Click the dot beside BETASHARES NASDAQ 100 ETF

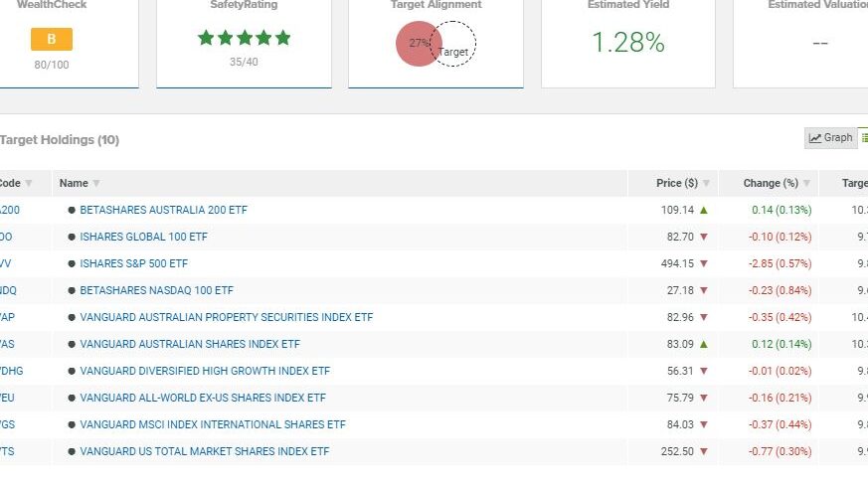[x=72, y=290]
